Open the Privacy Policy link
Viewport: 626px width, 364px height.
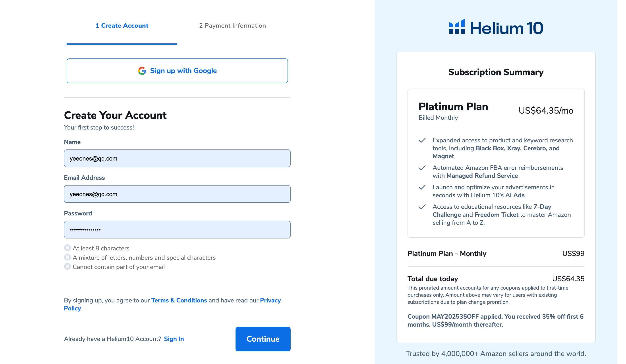(x=172, y=304)
